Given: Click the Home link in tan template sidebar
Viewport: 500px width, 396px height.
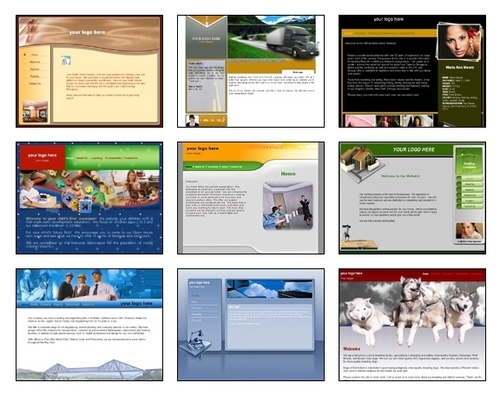Looking at the screenshot, I should pos(34,55).
